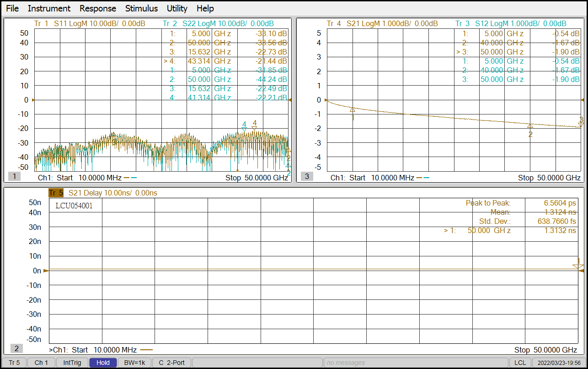Click the BW=1k bandwidth status button
588x369 pixels.
coord(134,363)
